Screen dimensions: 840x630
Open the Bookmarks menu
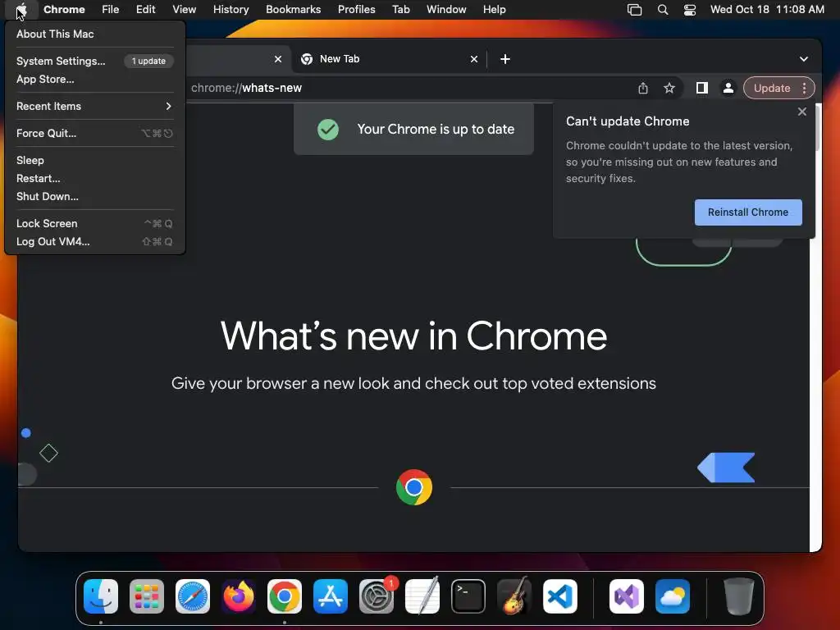click(293, 10)
